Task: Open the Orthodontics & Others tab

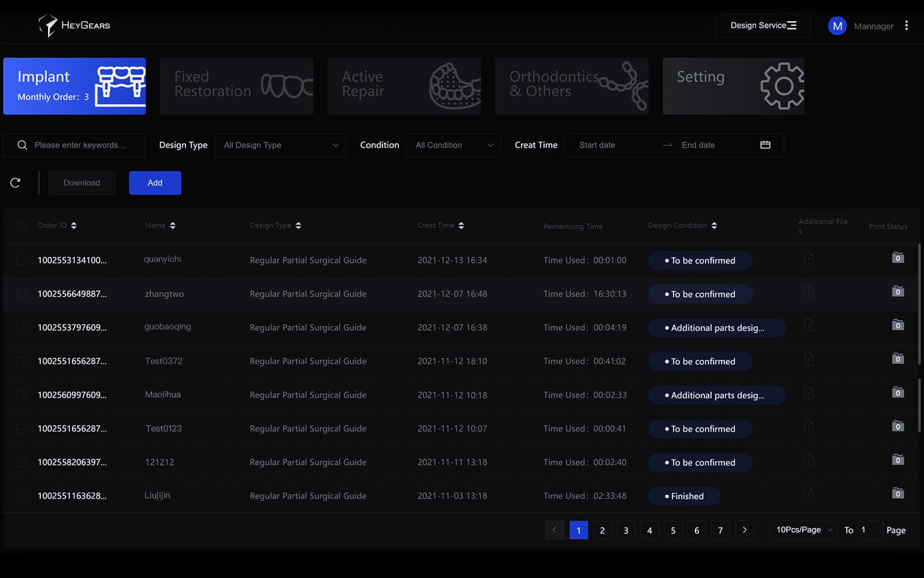Action: pos(571,86)
